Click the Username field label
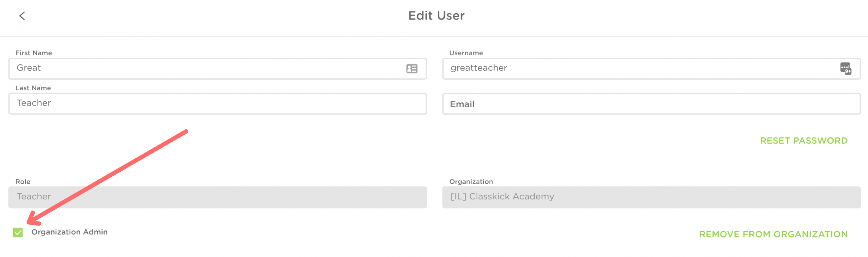 466,53
